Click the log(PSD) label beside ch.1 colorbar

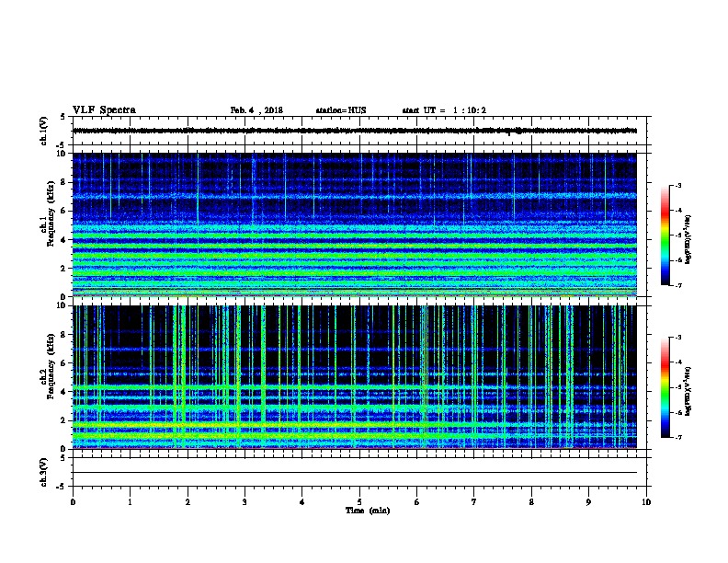point(688,240)
